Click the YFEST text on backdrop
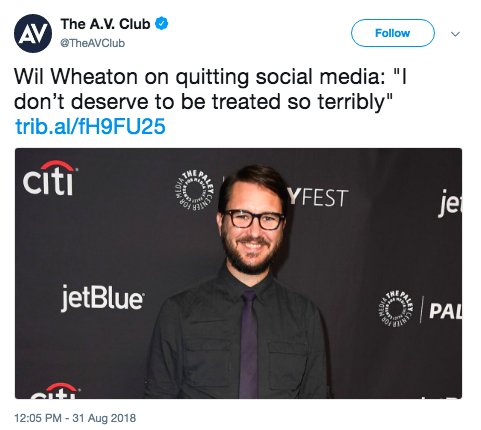The width and height of the screenshot is (481, 430). [318, 198]
